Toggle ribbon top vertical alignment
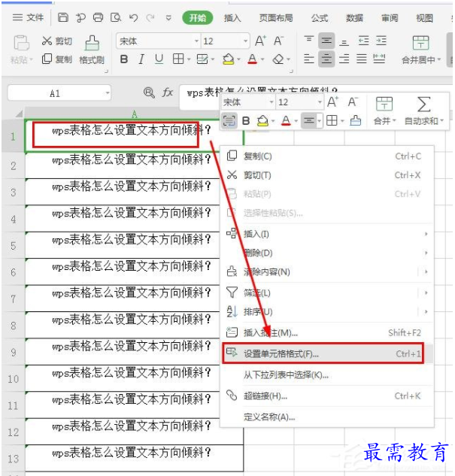The height and width of the screenshot is (476, 455). pyautogui.click(x=309, y=41)
